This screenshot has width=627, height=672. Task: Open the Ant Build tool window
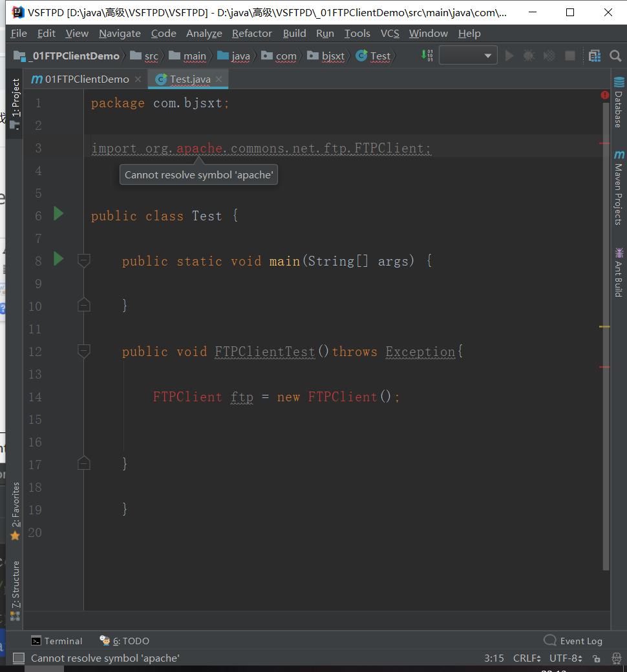[x=619, y=273]
